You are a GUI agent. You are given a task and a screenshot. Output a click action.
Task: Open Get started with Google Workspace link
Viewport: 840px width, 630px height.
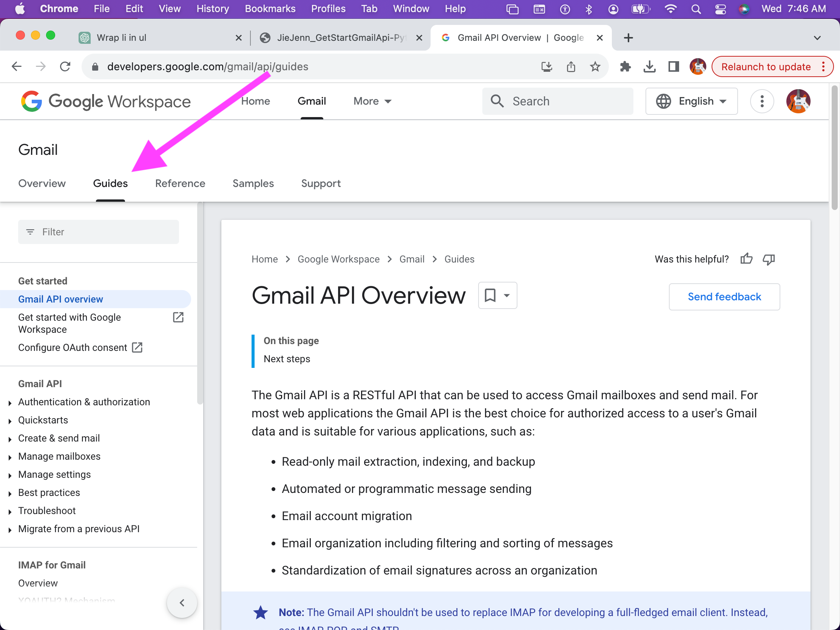(x=69, y=323)
